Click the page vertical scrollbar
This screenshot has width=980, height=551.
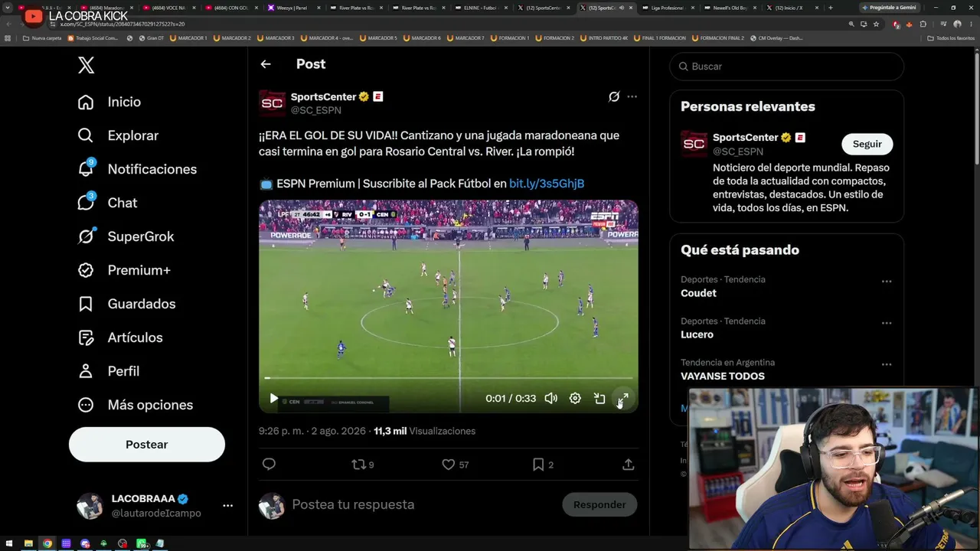point(975,107)
